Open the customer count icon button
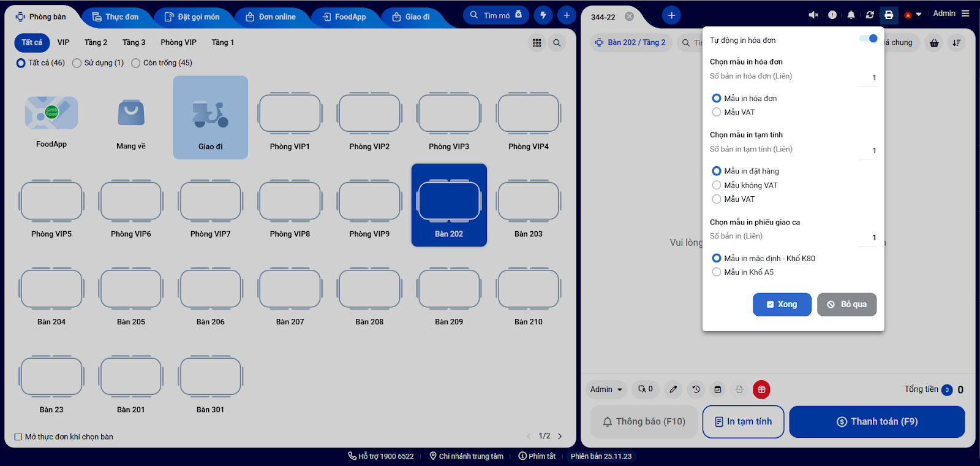980x466 pixels. coord(646,389)
